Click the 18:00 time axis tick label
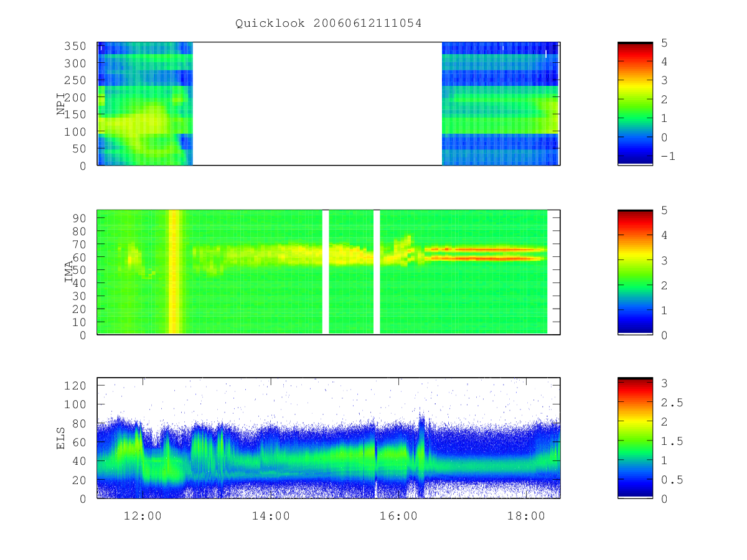Screen dimensions: 747x560 pyautogui.click(x=527, y=516)
